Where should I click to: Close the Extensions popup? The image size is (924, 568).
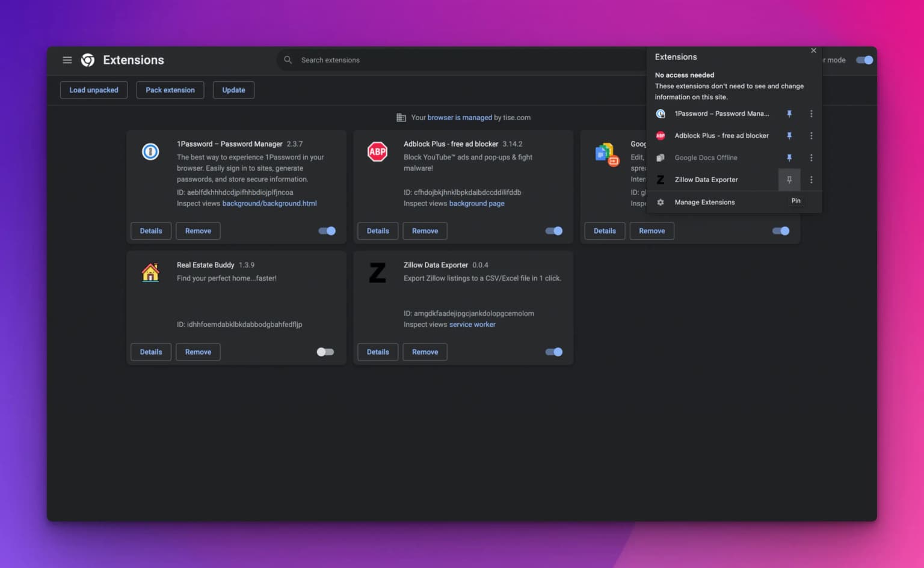(x=813, y=50)
